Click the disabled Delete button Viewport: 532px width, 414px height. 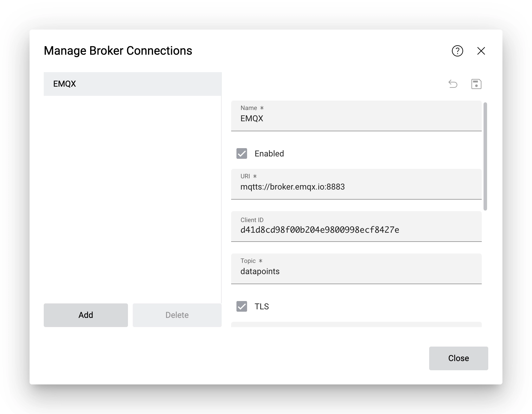(x=177, y=315)
